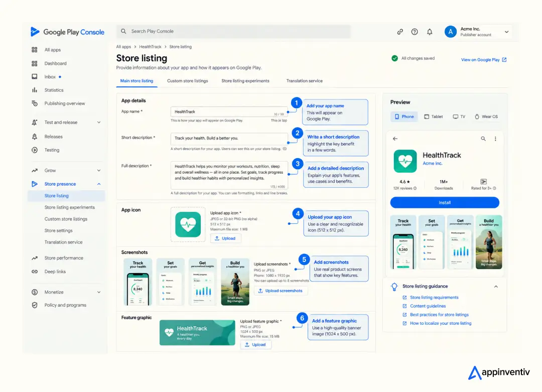Click the back arrow in phone preview
Screen dimensions: 542x392
[x=395, y=139]
